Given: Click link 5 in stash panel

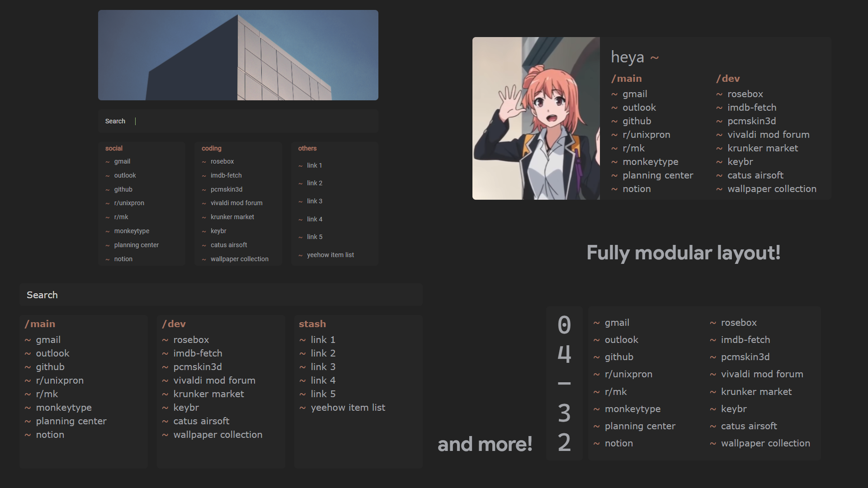Looking at the screenshot, I should coord(323,394).
